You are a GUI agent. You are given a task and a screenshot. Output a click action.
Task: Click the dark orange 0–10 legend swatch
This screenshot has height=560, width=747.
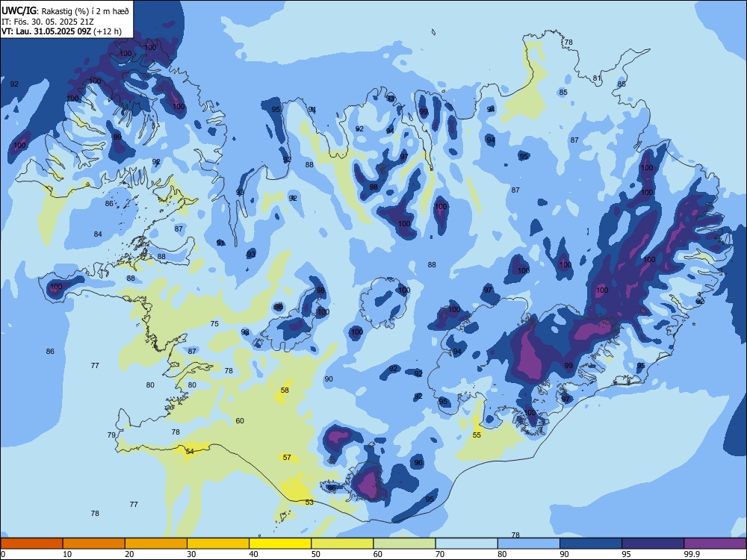(31, 544)
